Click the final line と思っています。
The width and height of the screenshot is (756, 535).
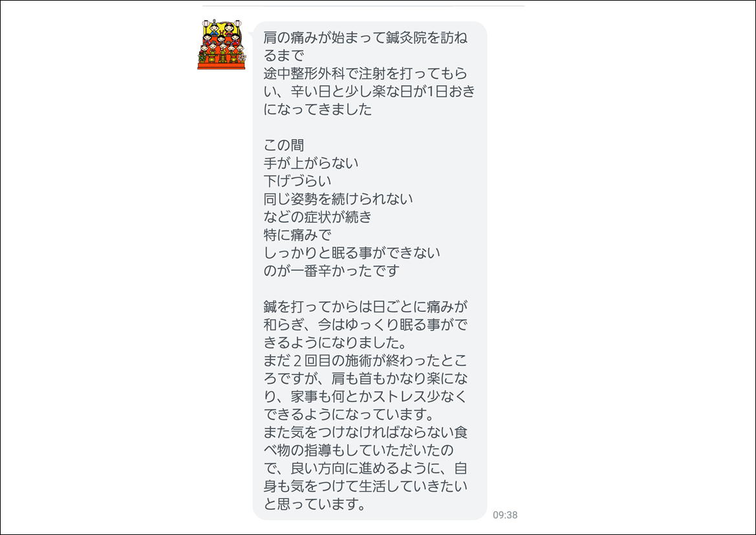pyautogui.click(x=314, y=504)
